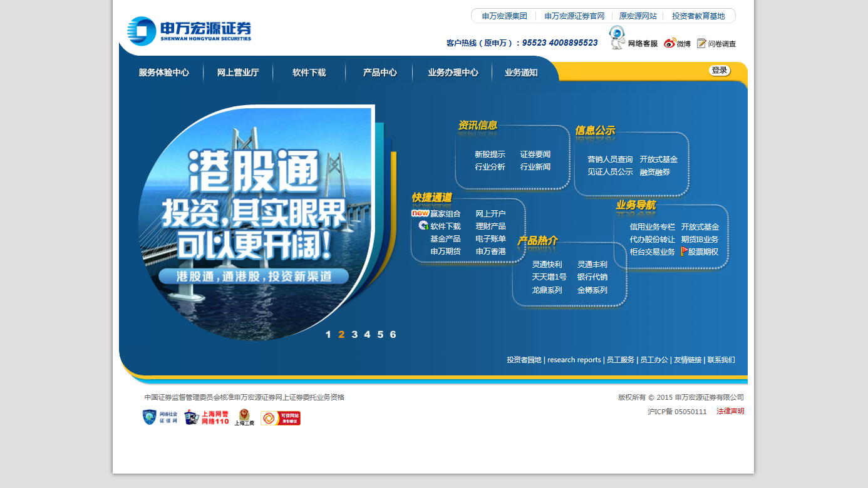Open 开放式基金 under 信息公示
Viewport: 868px width, 488px height.
tap(659, 160)
